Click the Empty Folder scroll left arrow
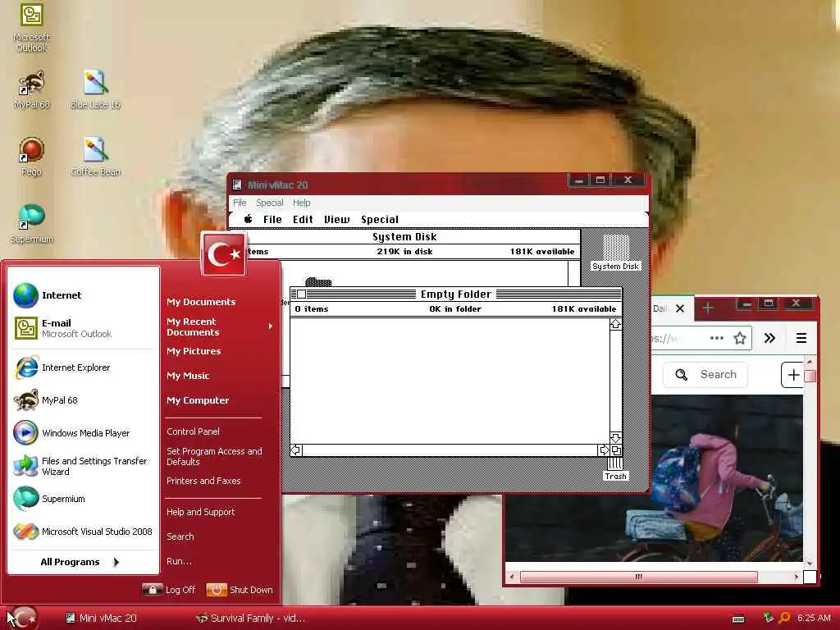Screen dimensions: 840x630 (296, 450)
